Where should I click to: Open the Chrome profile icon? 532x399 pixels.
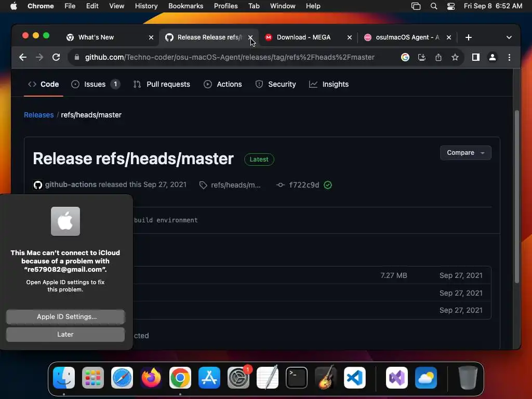493,57
